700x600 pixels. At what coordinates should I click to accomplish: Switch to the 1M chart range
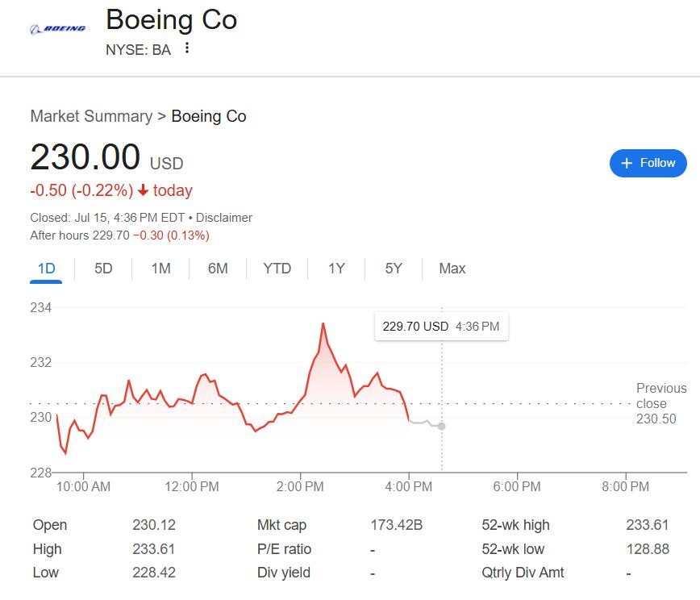tap(160, 269)
